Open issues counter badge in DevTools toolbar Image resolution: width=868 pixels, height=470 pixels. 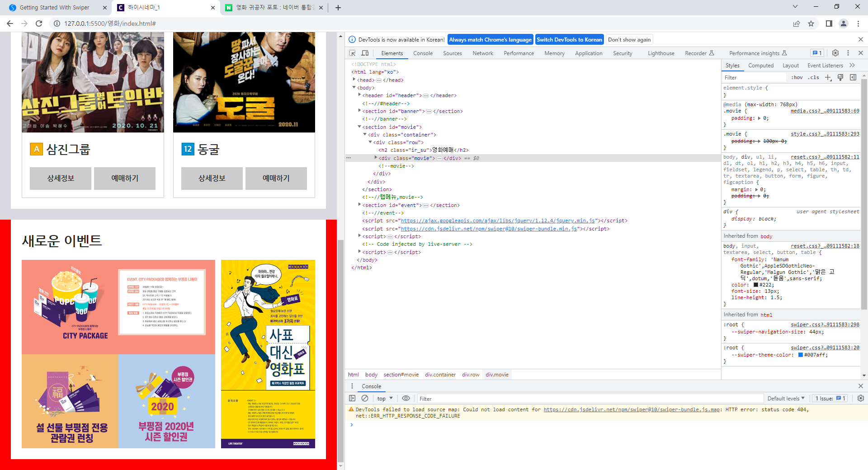click(817, 53)
